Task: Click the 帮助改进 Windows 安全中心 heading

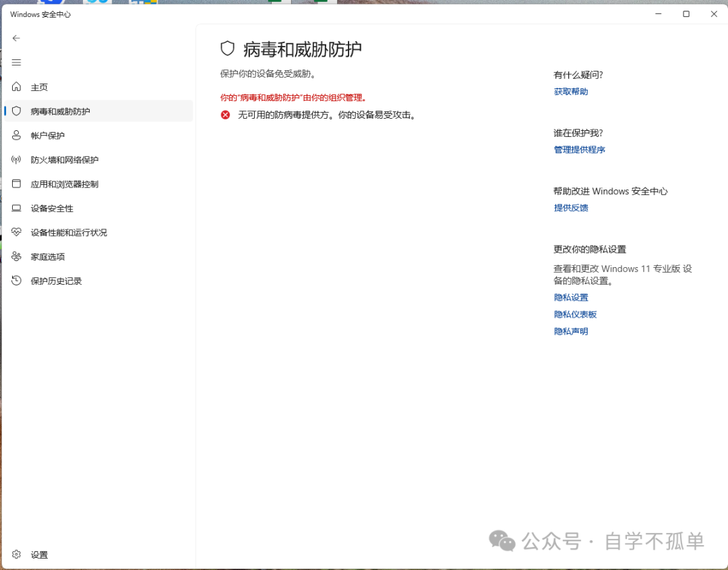Action: 610,191
